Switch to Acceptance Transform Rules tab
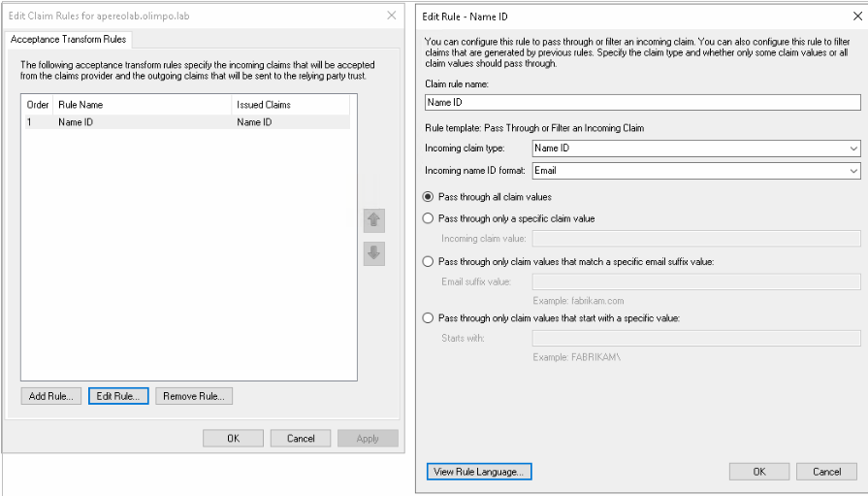Image resolution: width=868 pixels, height=496 pixels. coord(69,40)
